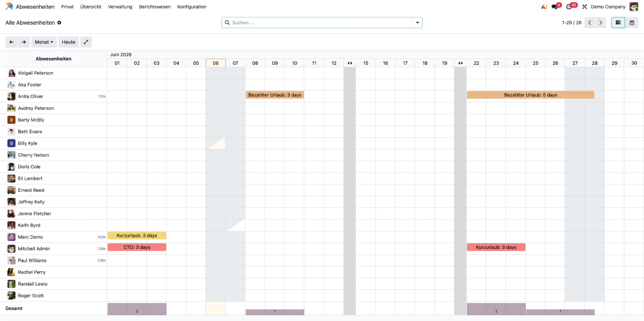Image resolution: width=644 pixels, height=321 pixels.
Task: Expand collapsed weekend after day 19
Action: click(460, 63)
